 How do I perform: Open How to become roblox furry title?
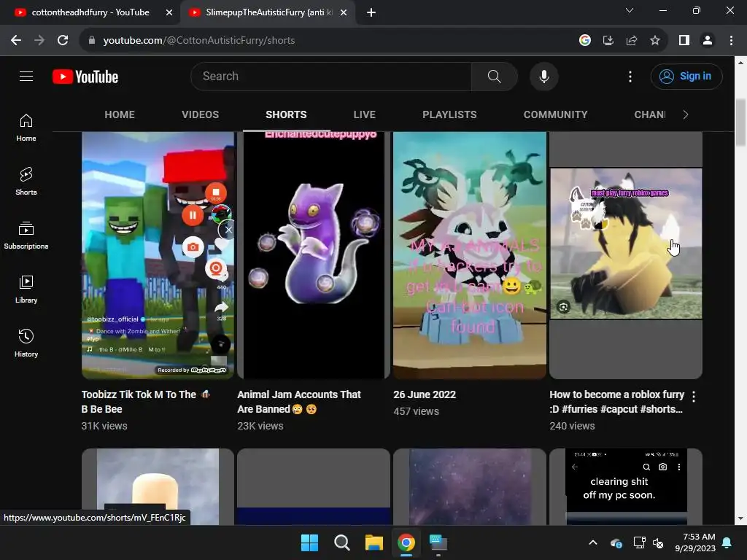point(616,402)
